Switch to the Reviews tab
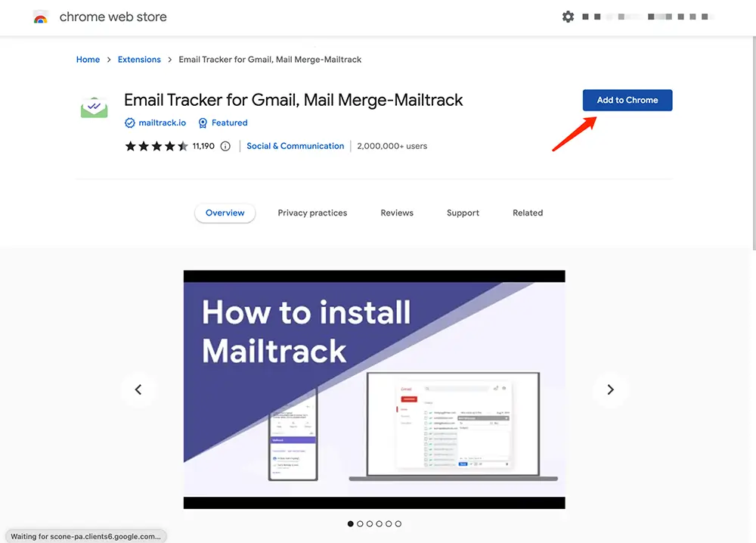 point(397,213)
